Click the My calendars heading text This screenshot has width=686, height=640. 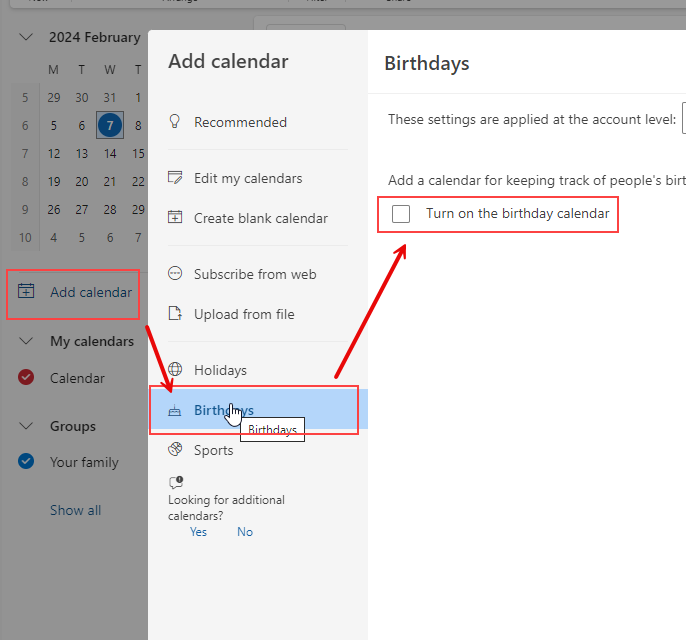[92, 341]
